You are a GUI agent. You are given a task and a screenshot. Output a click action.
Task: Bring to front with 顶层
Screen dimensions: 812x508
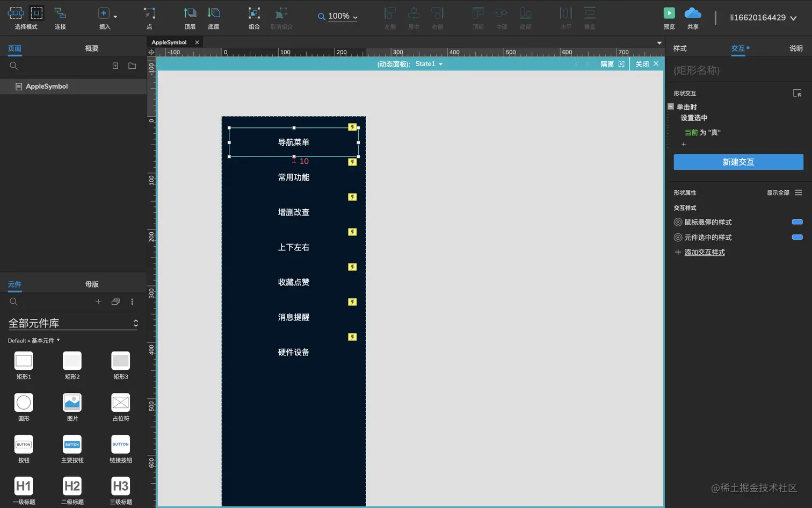(190, 17)
